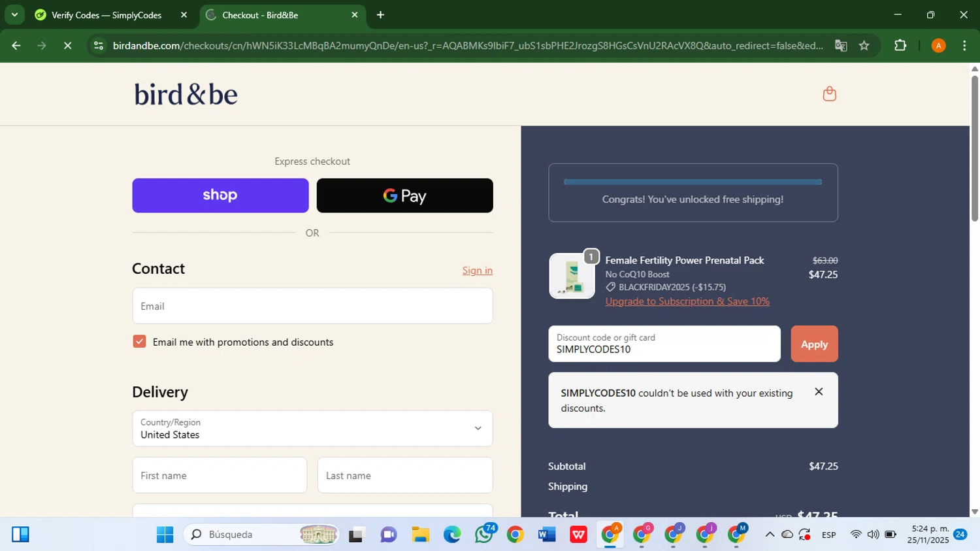
Task: Bookmark this page with the star
Action: click(x=864, y=46)
